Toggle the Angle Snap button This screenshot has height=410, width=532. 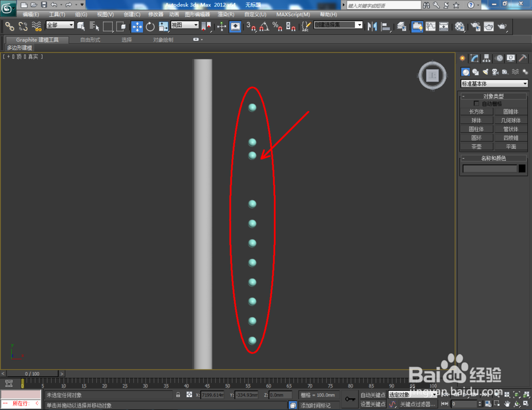(264, 27)
